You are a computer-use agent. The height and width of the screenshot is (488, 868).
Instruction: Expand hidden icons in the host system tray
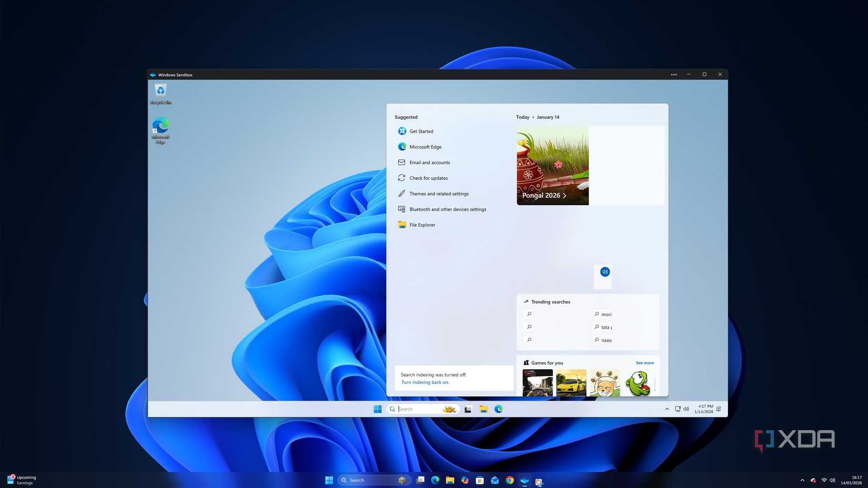802,480
